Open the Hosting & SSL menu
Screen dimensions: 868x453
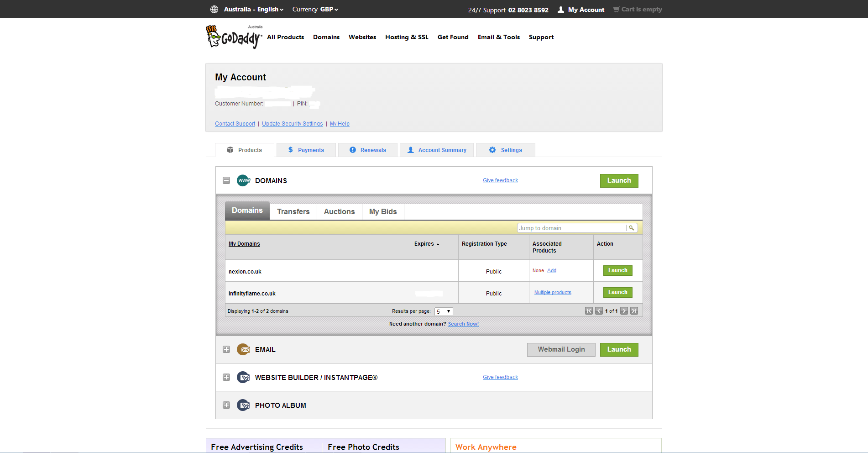406,37
